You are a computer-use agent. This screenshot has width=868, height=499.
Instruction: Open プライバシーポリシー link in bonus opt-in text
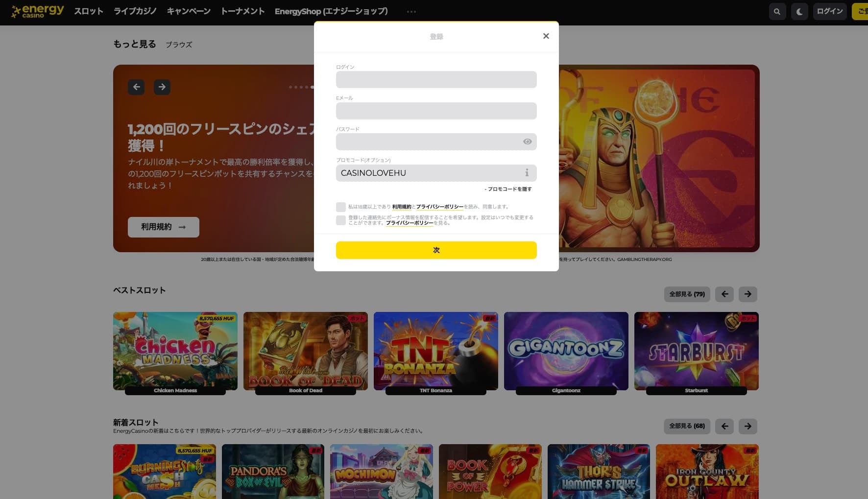click(x=410, y=223)
